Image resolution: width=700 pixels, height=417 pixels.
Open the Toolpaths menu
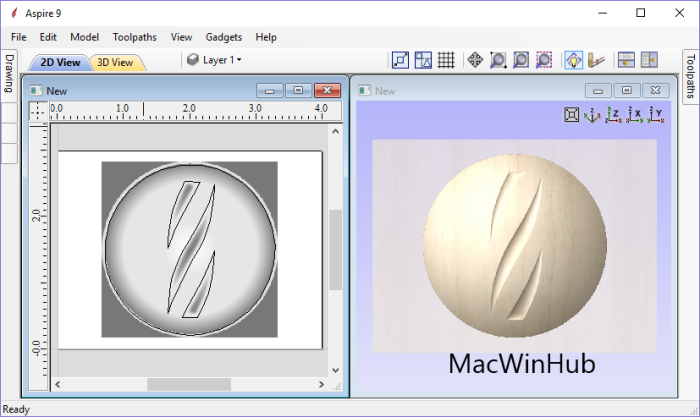(134, 37)
